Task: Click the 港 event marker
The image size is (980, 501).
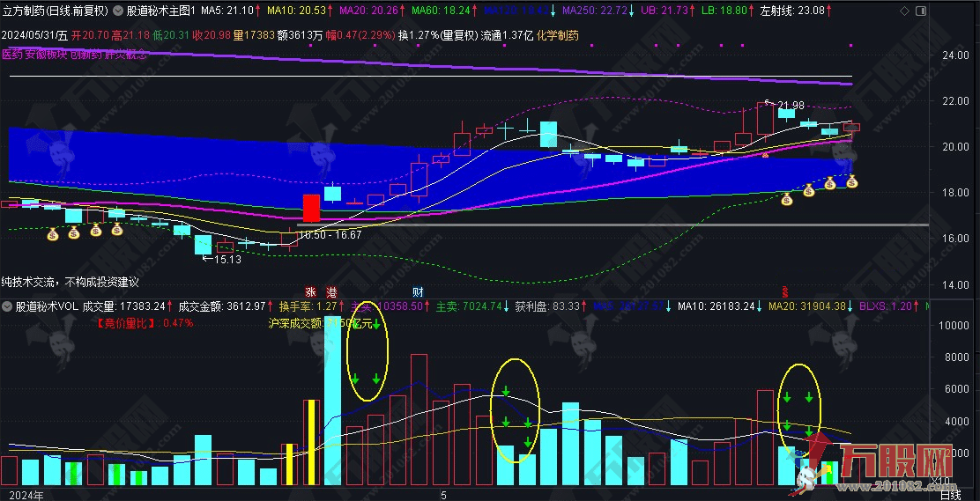Action: tap(330, 291)
